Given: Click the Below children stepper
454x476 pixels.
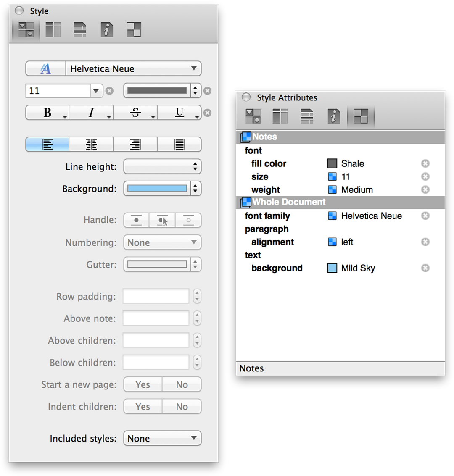Looking at the screenshot, I should [197, 363].
